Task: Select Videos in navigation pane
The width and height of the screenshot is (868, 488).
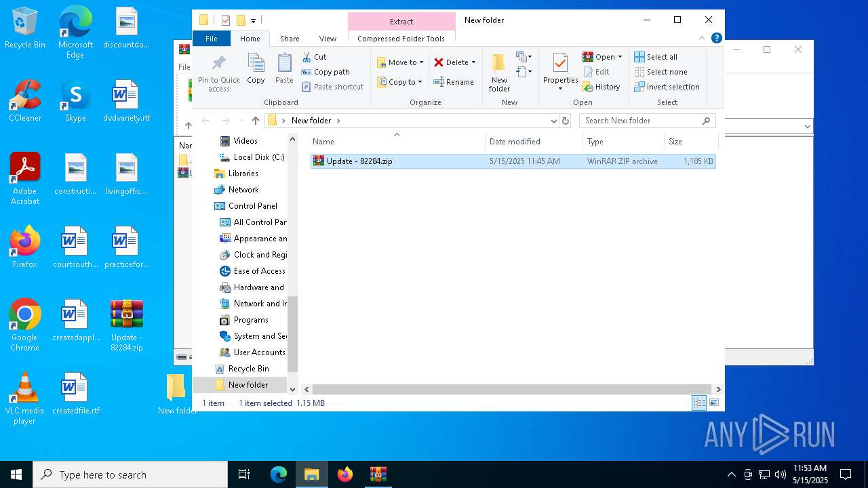Action: pyautogui.click(x=245, y=141)
